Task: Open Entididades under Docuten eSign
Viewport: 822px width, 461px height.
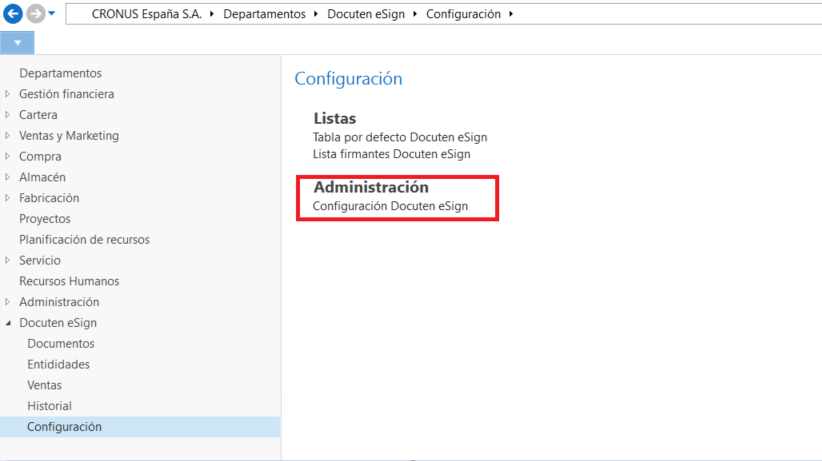Action: [x=58, y=364]
